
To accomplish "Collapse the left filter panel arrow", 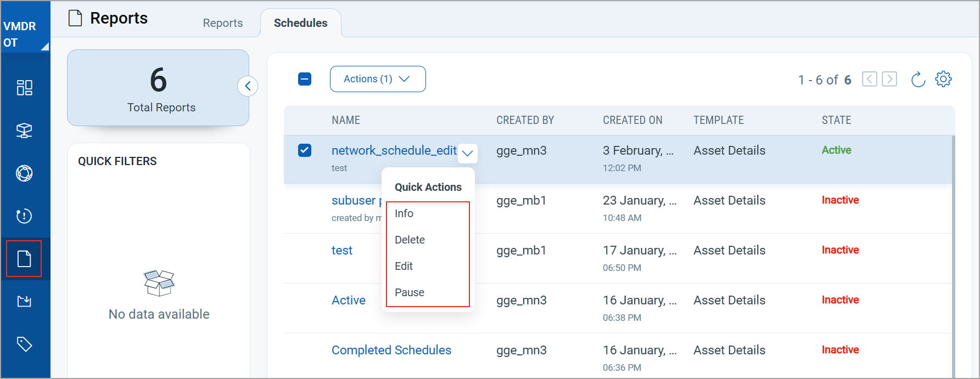I will 248,86.
